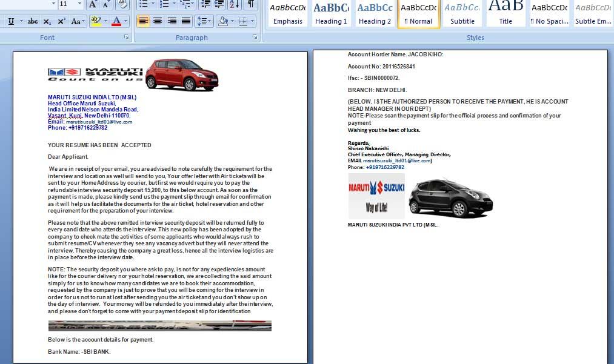Open the font size dropdown

coord(79,4)
